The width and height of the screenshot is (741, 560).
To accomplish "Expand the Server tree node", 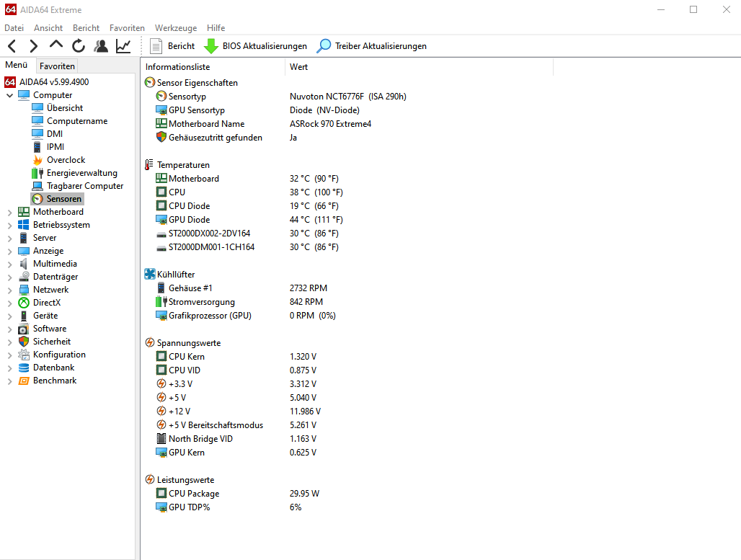I will (x=9, y=238).
